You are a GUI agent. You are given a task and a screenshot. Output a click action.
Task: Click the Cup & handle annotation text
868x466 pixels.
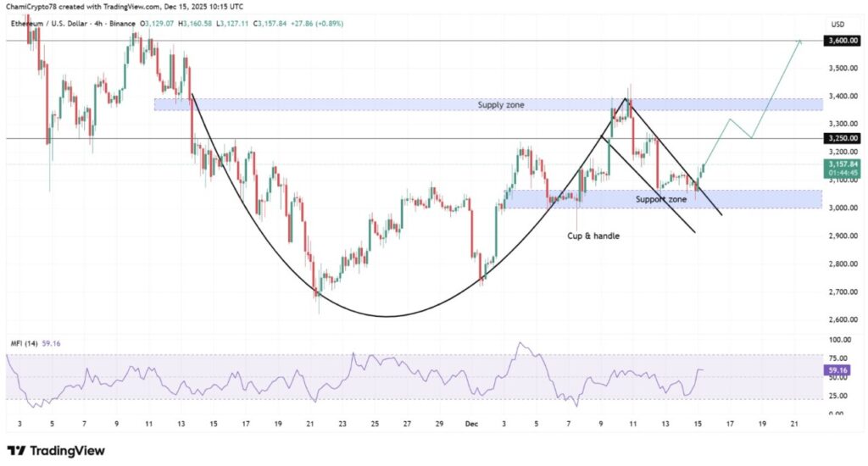pyautogui.click(x=593, y=235)
